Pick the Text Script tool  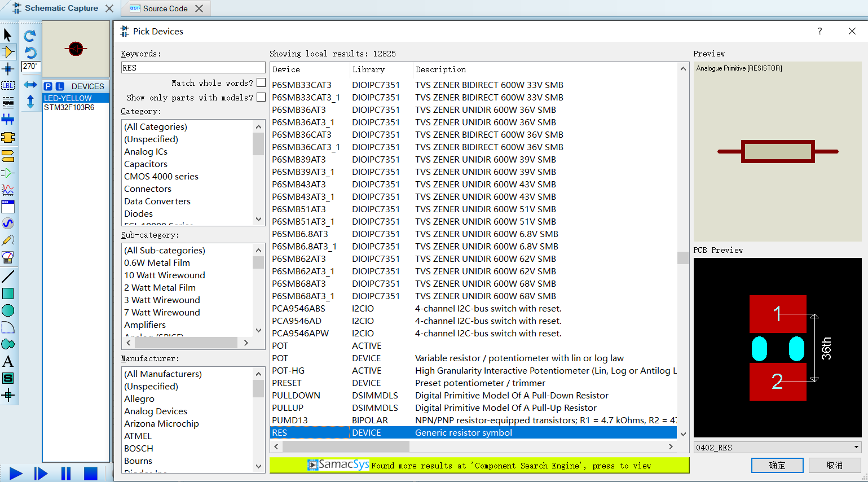[x=8, y=103]
